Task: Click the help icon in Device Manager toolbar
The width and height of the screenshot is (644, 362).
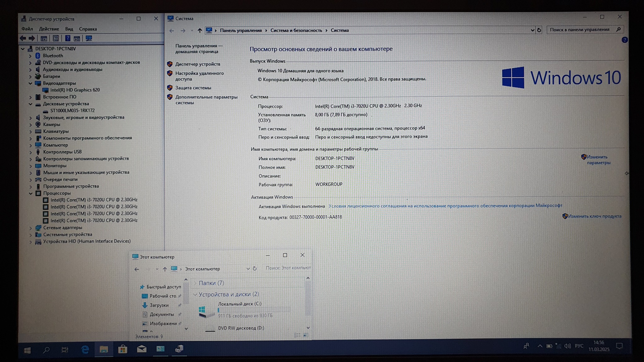Action: tap(68, 38)
